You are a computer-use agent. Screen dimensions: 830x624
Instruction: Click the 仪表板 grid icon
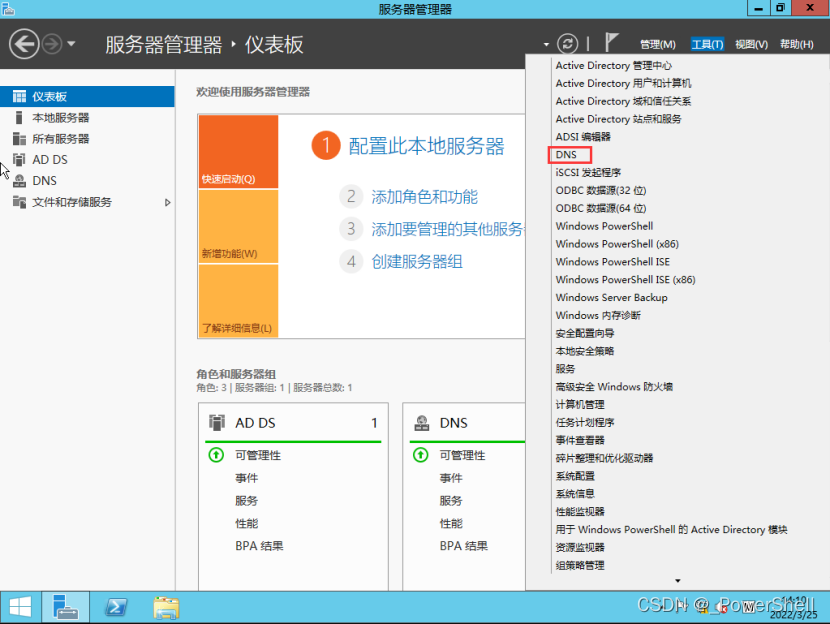click(19, 96)
